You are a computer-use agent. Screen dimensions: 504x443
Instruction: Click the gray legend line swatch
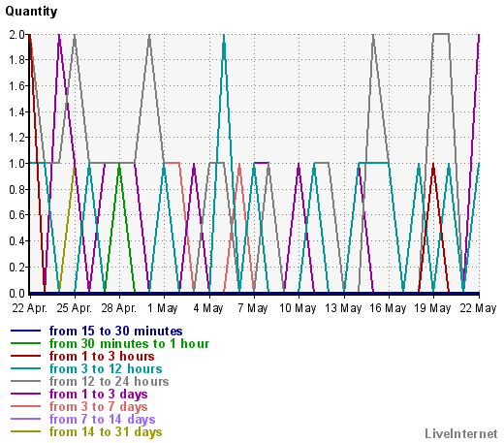(25, 381)
